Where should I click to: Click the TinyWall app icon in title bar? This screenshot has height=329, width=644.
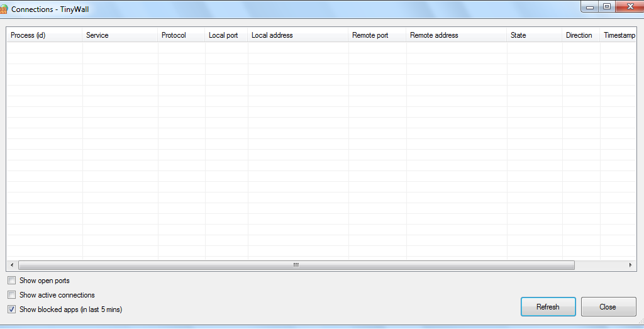pyautogui.click(x=3, y=9)
